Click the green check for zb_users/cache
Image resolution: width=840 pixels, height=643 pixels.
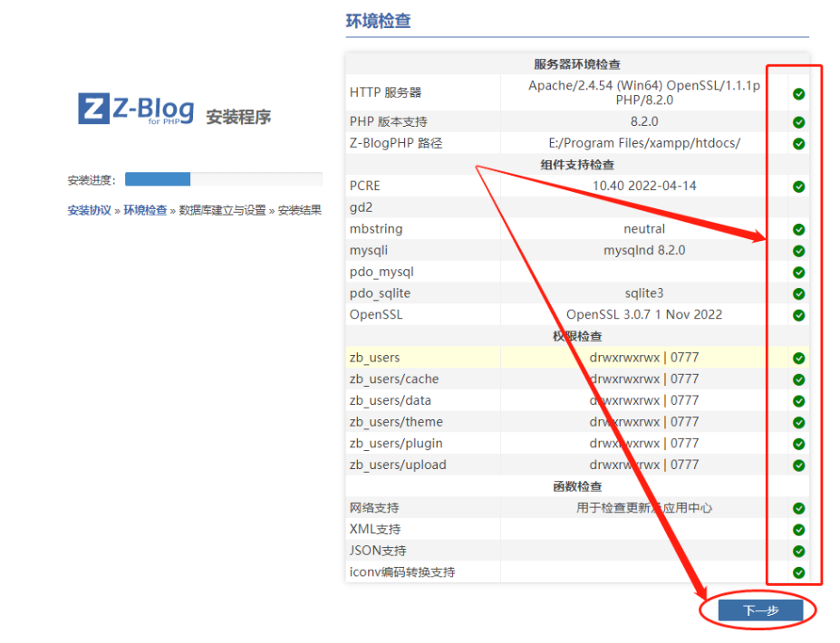point(798,379)
